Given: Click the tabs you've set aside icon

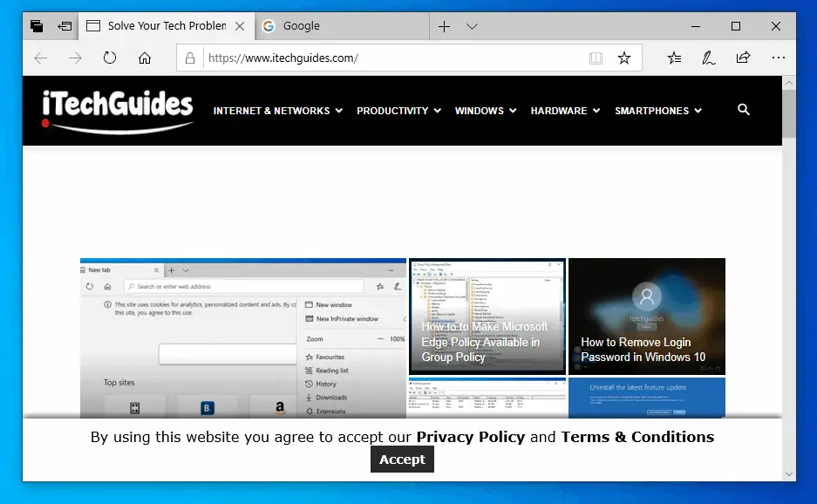Looking at the screenshot, I should click(37, 26).
